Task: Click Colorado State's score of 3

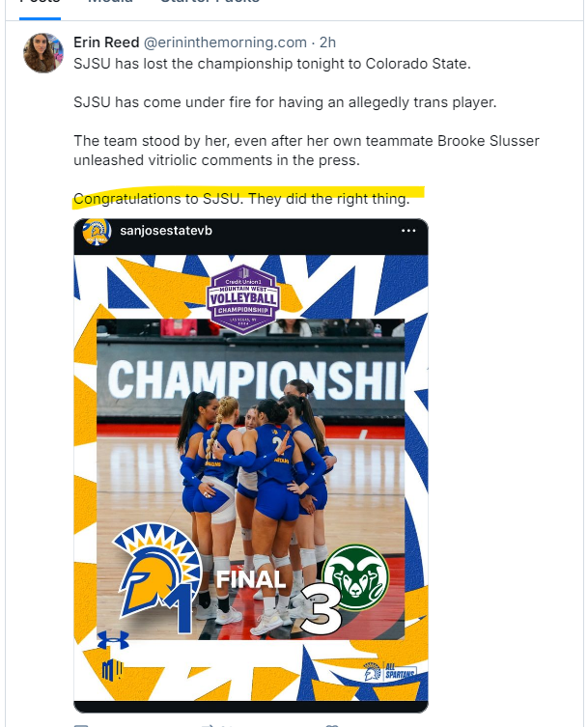Action: click(321, 611)
